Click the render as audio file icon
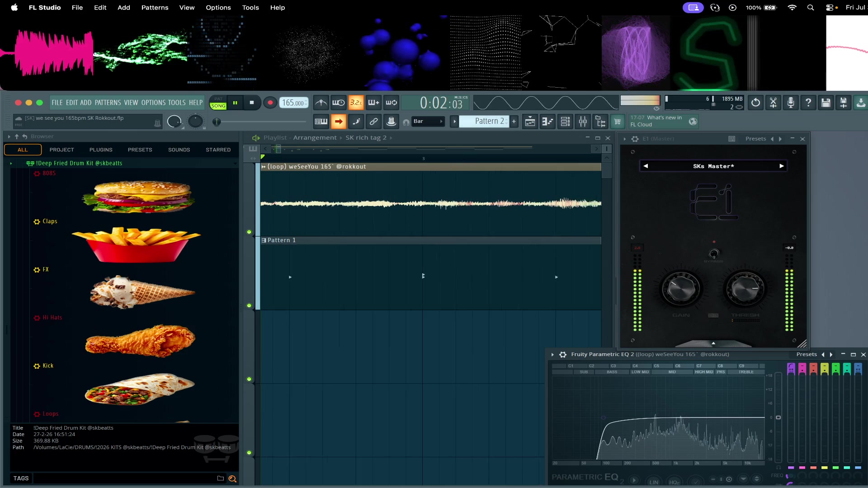 844,103
